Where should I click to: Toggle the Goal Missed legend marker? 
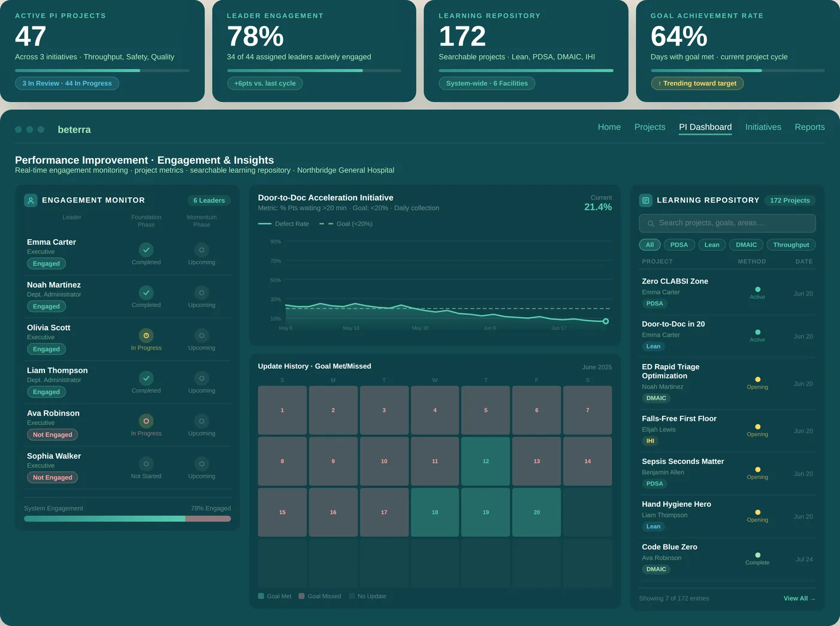(x=301, y=596)
